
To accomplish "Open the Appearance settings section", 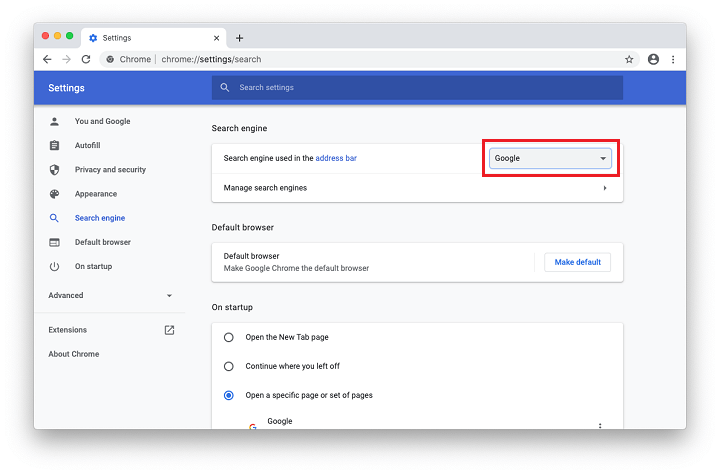I will [95, 194].
